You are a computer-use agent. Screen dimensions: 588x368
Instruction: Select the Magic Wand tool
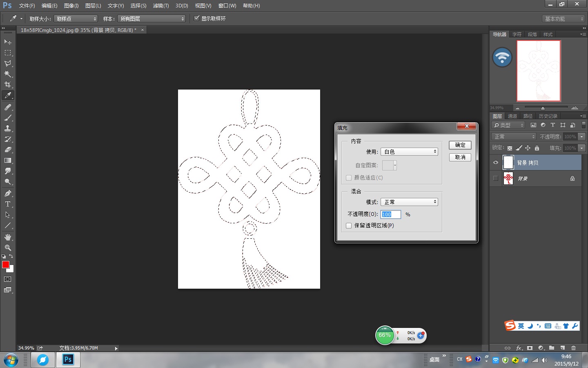[x=8, y=74]
